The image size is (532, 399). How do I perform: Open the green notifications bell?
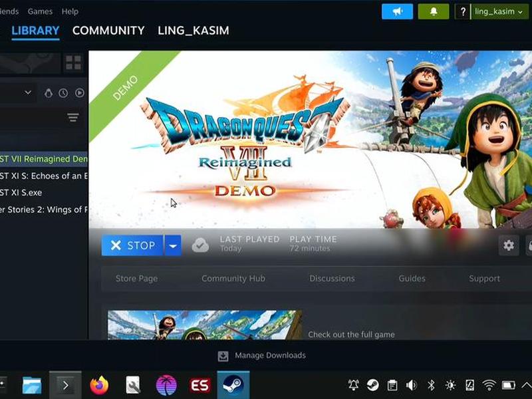434,11
